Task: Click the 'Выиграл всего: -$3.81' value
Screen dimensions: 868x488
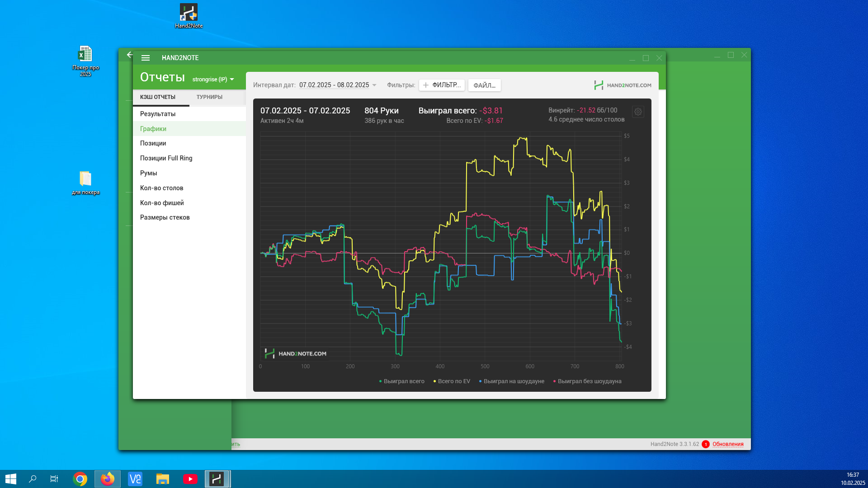Action: (x=461, y=111)
